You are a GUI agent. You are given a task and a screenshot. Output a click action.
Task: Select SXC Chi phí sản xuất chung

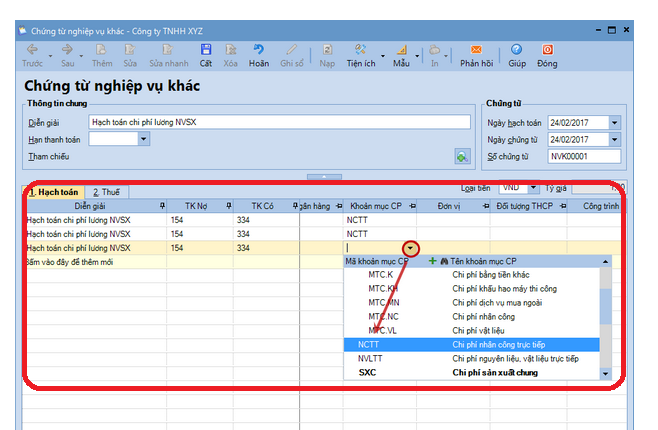(x=472, y=373)
